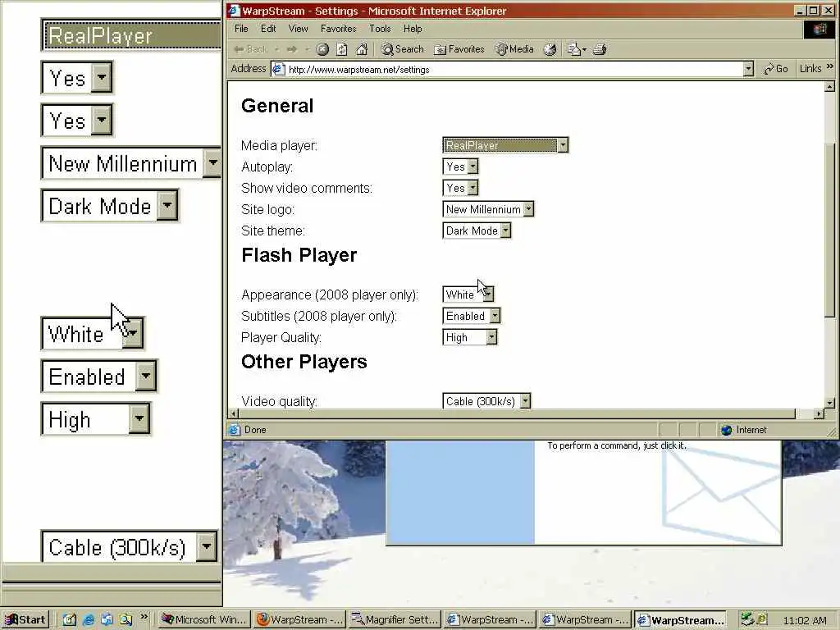Click the vertical scrollbar up arrow

point(829,86)
